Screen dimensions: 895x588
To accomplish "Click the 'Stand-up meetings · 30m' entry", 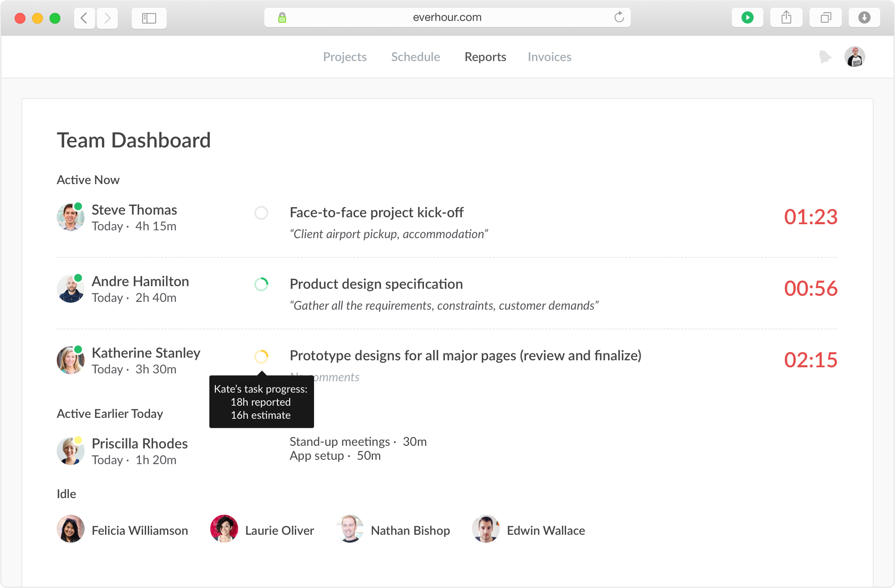I will coord(358,442).
